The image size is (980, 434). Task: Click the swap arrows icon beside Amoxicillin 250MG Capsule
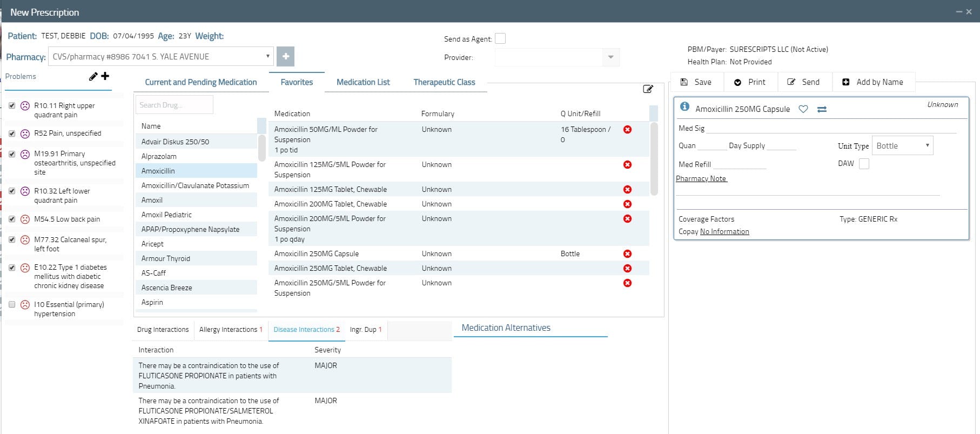822,109
